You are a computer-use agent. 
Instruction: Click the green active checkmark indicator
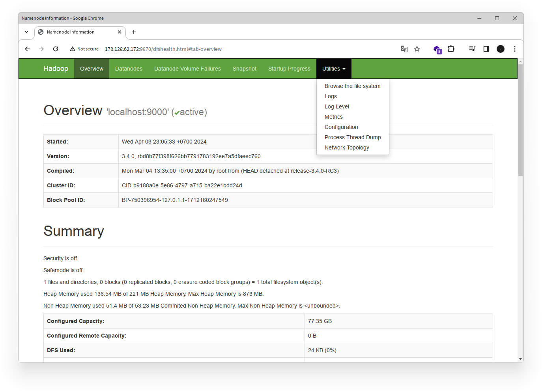[x=176, y=112]
